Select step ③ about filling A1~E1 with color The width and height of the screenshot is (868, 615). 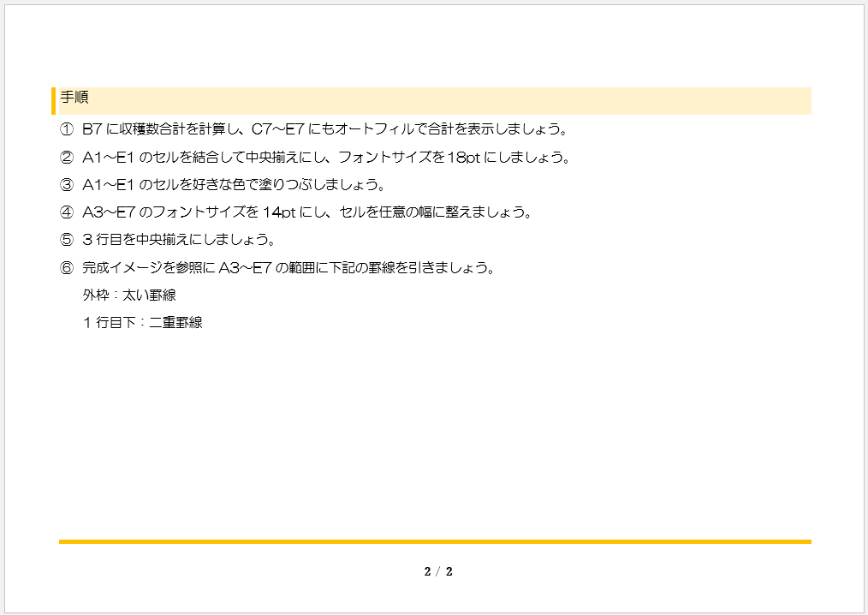[x=223, y=184]
